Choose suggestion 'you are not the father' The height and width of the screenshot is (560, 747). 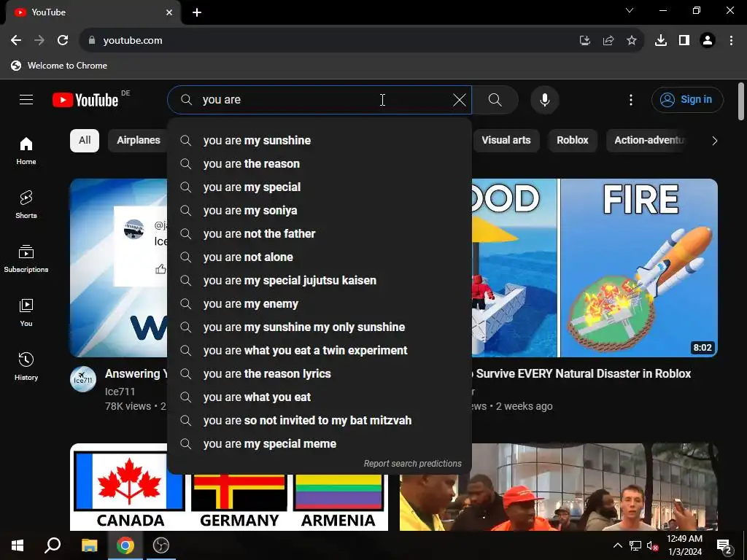point(320,234)
